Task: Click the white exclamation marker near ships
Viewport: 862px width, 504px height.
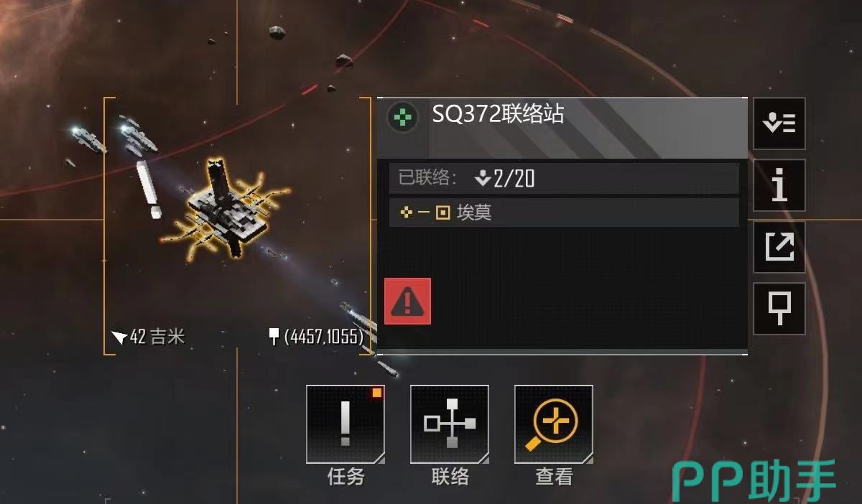Action: [x=148, y=190]
